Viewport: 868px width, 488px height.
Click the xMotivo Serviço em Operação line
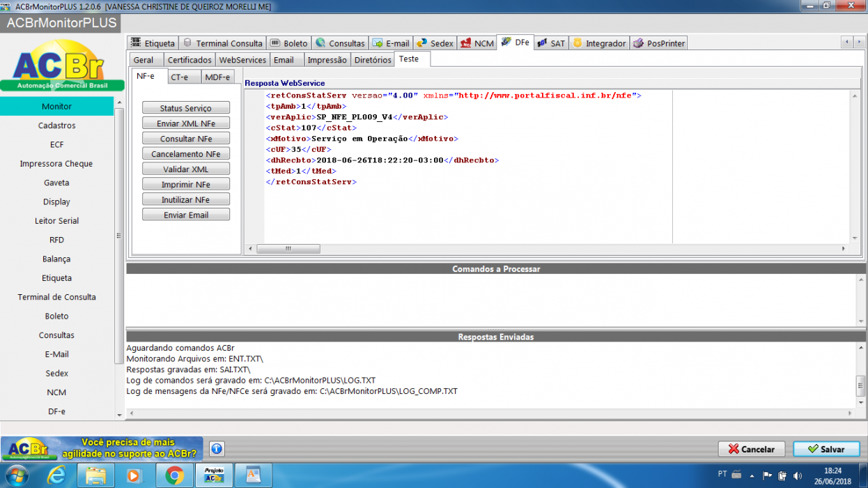tap(362, 139)
